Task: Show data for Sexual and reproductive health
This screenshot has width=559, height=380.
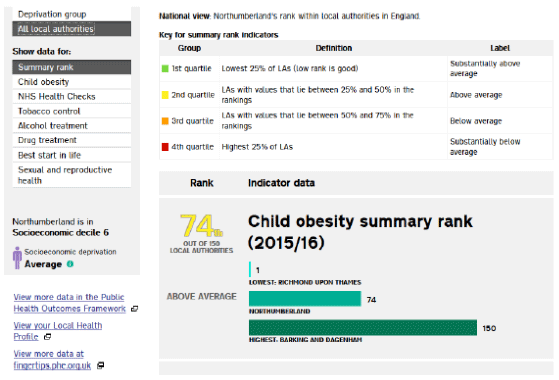Action: pyautogui.click(x=72, y=175)
